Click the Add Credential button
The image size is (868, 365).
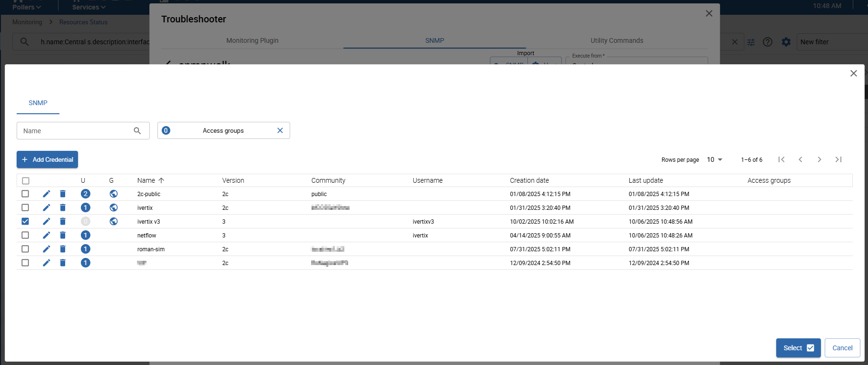48,159
